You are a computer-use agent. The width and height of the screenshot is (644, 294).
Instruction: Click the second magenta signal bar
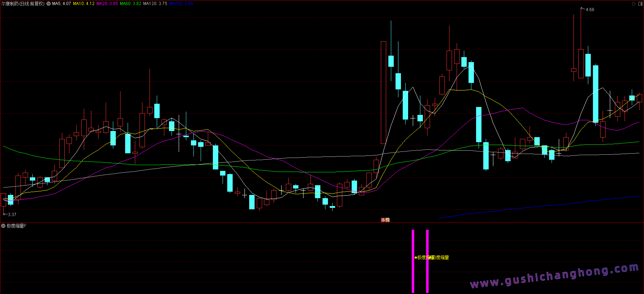[x=427, y=261]
